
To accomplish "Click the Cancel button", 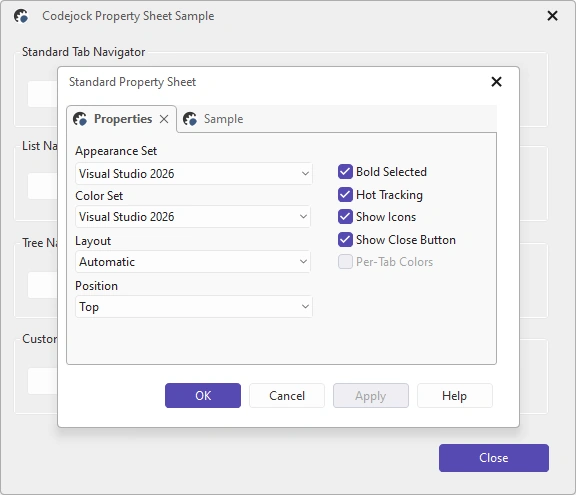I will [x=287, y=395].
